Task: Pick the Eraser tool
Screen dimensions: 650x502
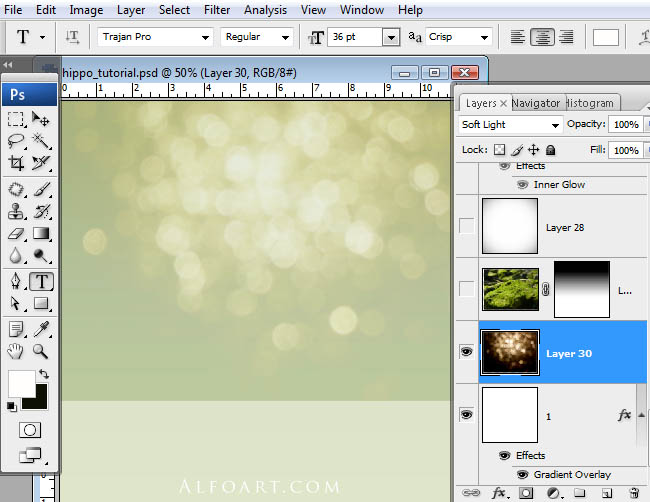Action: [x=16, y=233]
